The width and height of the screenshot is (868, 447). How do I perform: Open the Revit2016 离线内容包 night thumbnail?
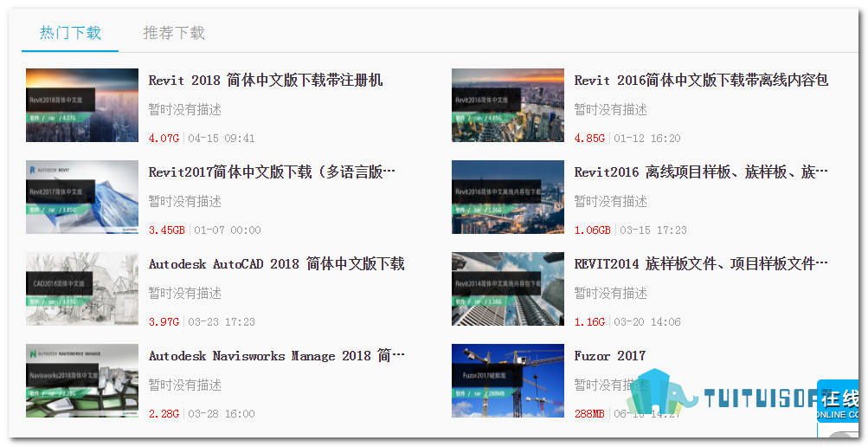(x=508, y=198)
